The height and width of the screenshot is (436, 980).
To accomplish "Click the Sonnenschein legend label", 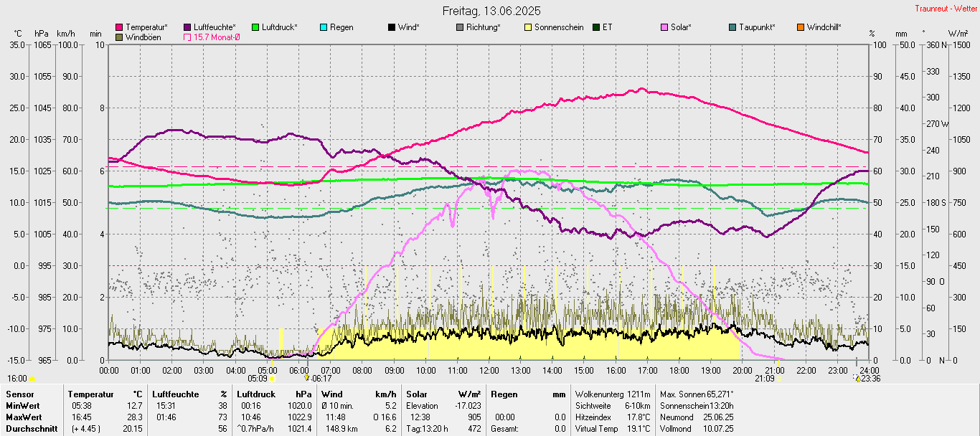I will (559, 27).
